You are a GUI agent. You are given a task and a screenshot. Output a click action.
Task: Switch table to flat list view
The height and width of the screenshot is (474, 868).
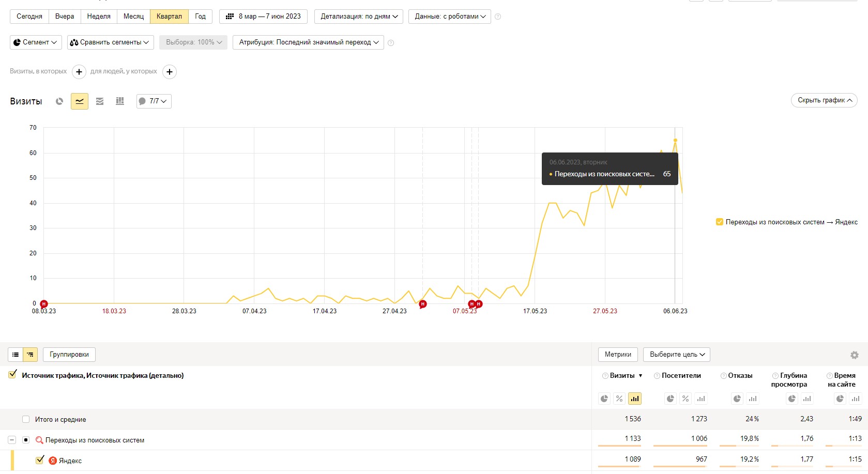(16, 355)
